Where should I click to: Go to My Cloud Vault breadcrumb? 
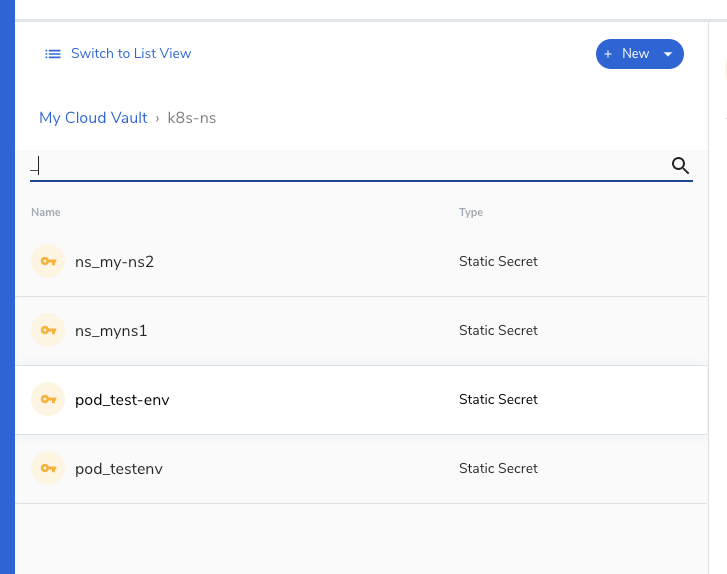click(93, 118)
